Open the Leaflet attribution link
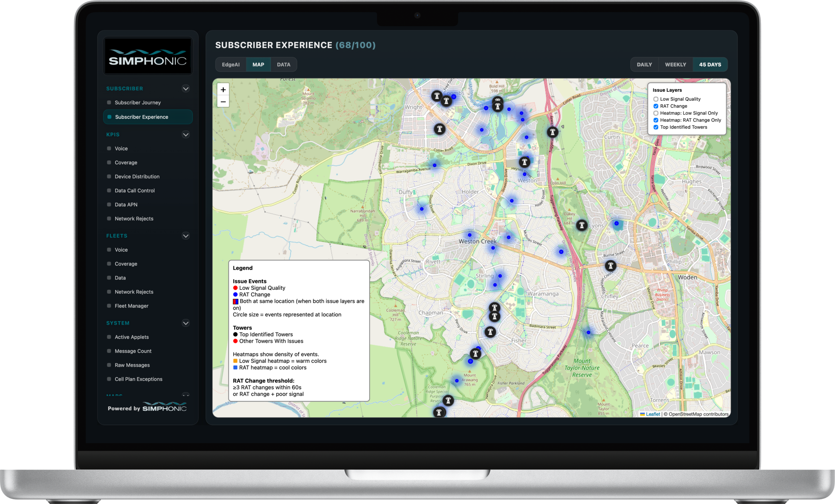The height and width of the screenshot is (504, 835). click(653, 414)
